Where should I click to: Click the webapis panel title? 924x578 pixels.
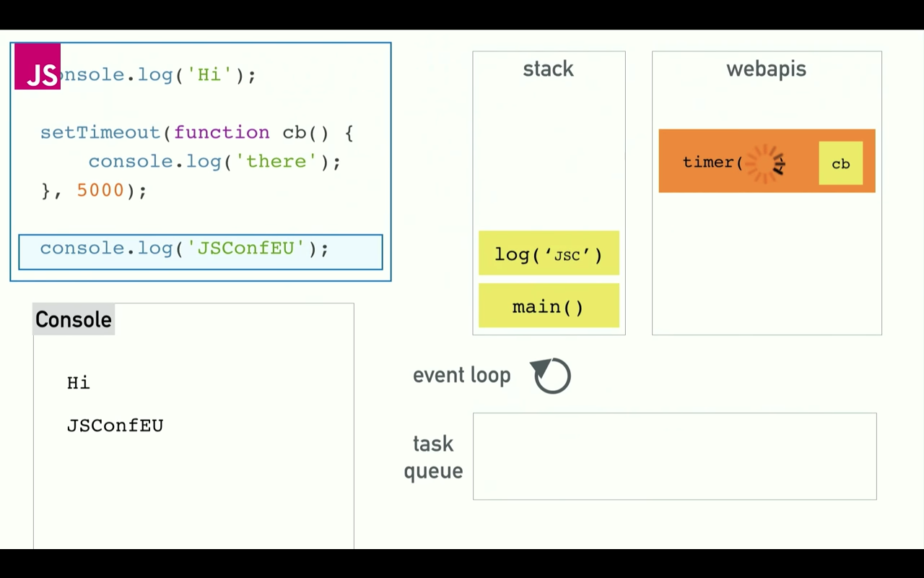coord(766,69)
